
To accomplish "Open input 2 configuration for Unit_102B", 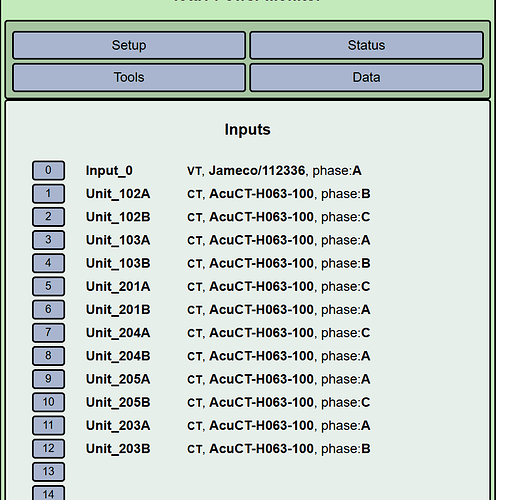I will pos(48,217).
